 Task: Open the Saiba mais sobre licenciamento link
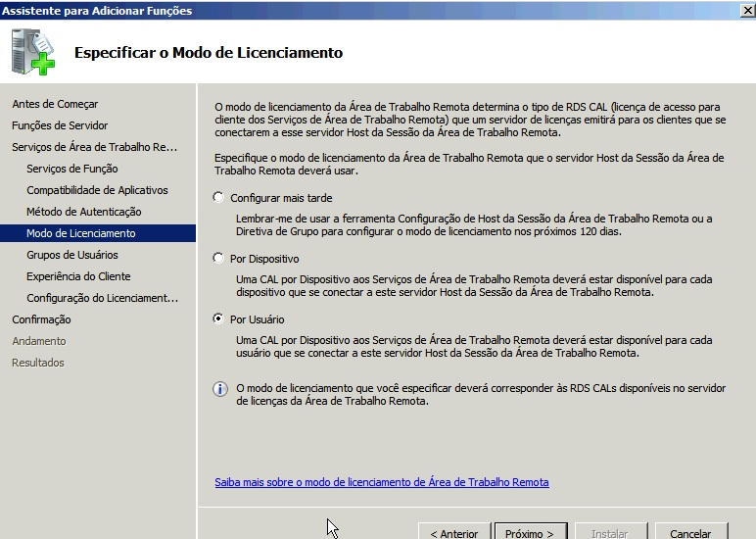[382, 482]
